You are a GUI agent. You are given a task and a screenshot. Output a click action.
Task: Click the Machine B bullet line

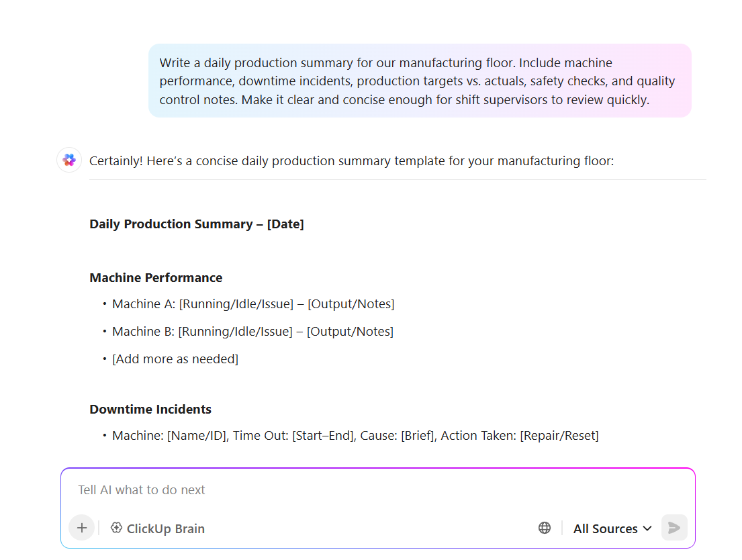coord(252,331)
